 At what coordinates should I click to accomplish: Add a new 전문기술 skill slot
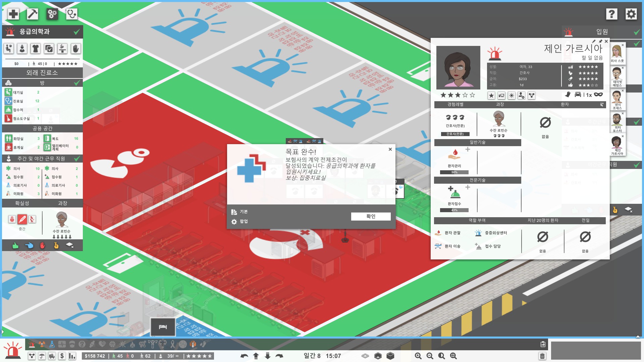[468, 187]
